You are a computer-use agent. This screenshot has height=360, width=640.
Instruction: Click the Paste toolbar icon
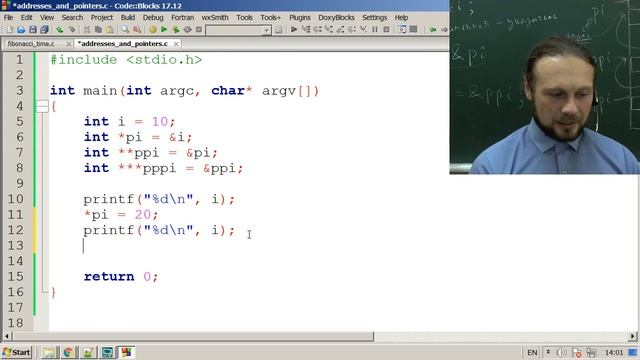(x=110, y=29)
